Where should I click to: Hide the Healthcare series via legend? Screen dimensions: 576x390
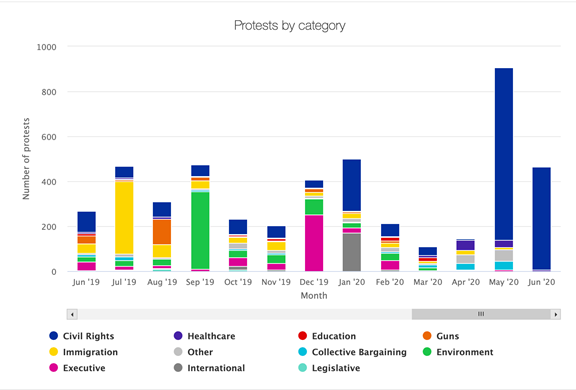pos(205,336)
